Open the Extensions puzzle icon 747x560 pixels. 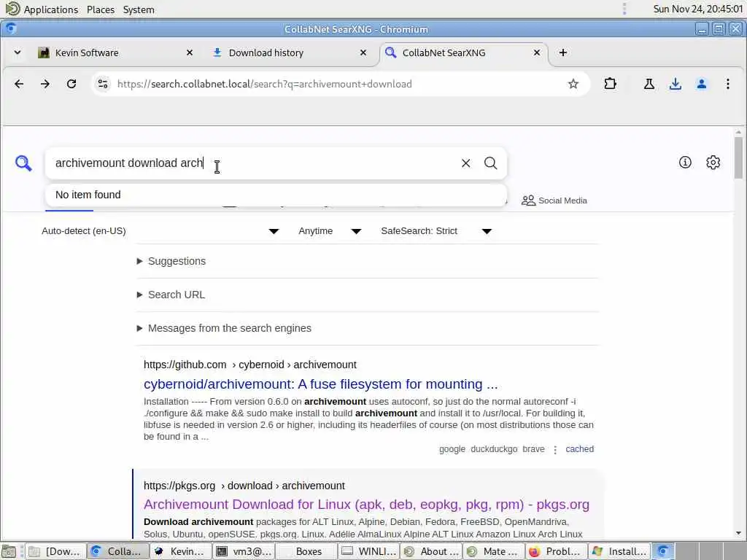(611, 85)
